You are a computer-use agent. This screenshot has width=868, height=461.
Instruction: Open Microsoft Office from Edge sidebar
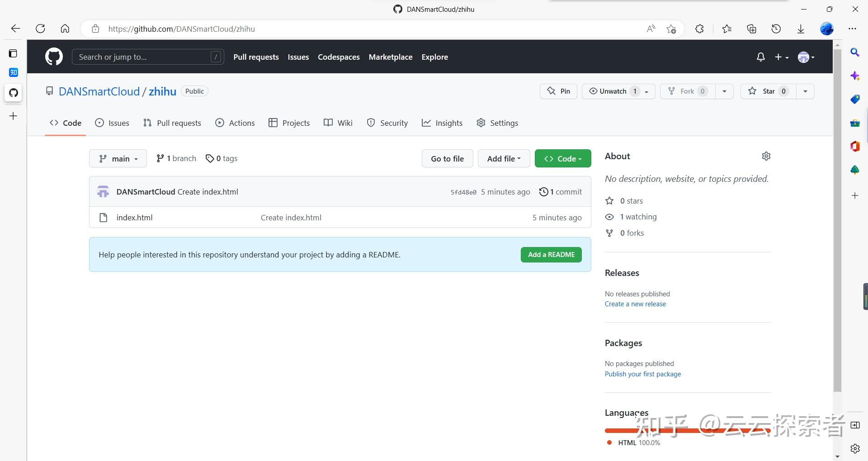pyautogui.click(x=855, y=146)
